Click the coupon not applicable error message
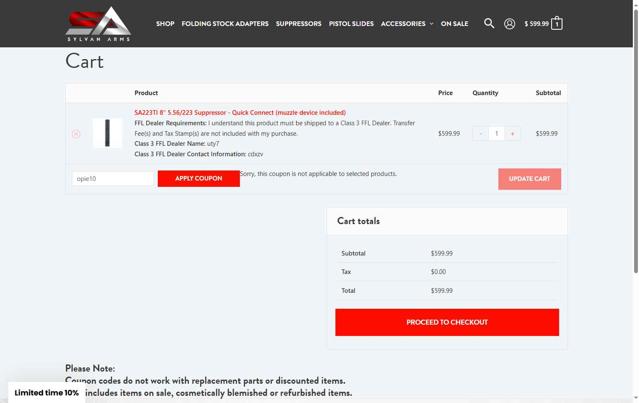The image size is (639, 403). click(318, 174)
